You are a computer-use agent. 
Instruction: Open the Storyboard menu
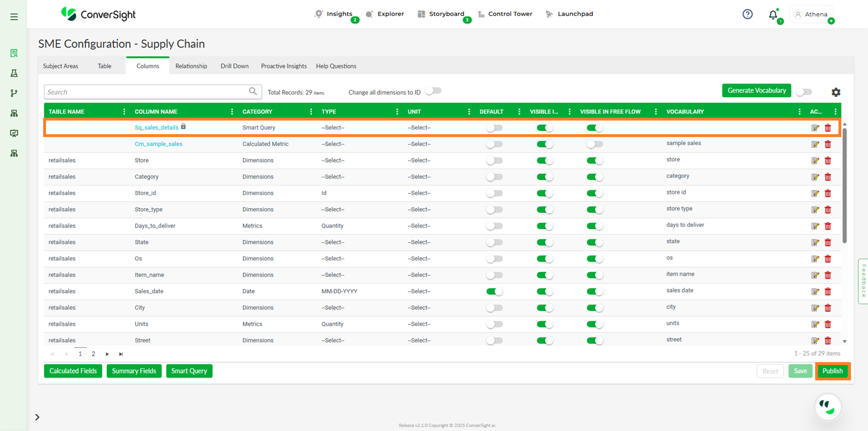point(441,14)
